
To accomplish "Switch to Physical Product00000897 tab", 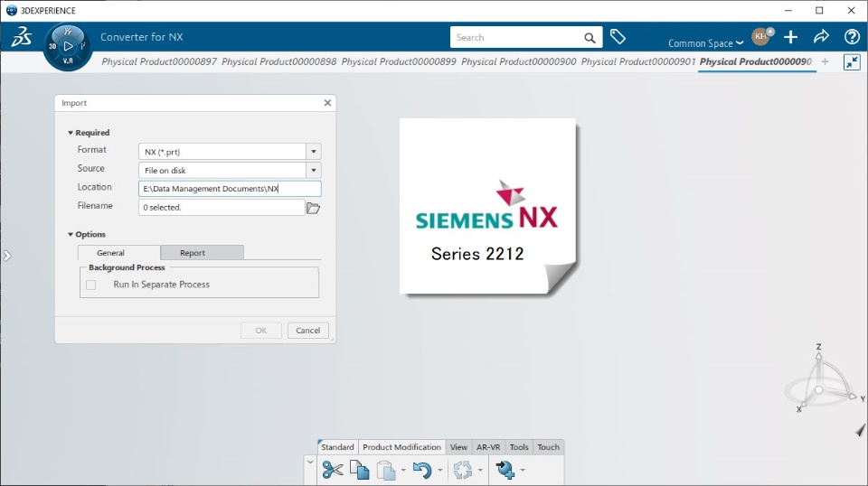I will coord(159,61).
